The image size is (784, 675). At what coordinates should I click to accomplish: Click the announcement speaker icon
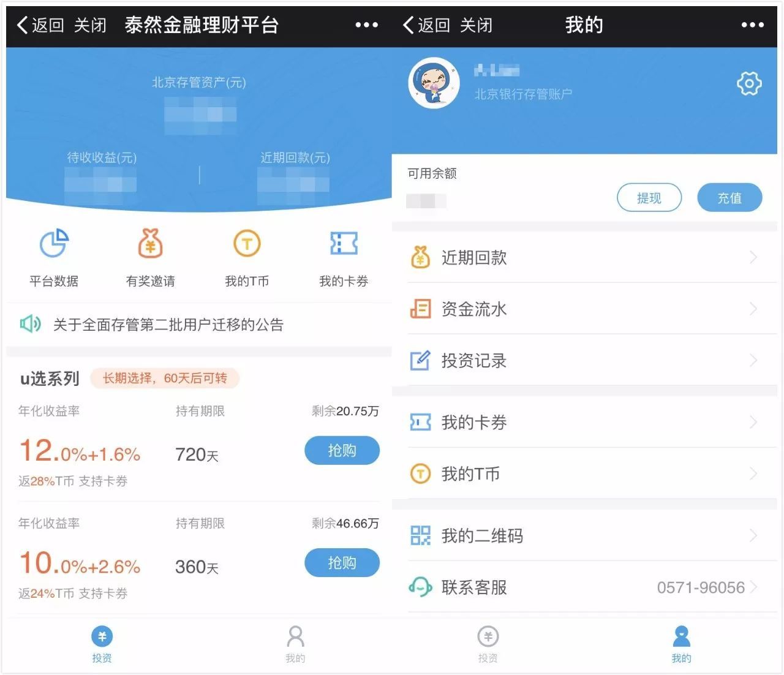click(x=30, y=324)
